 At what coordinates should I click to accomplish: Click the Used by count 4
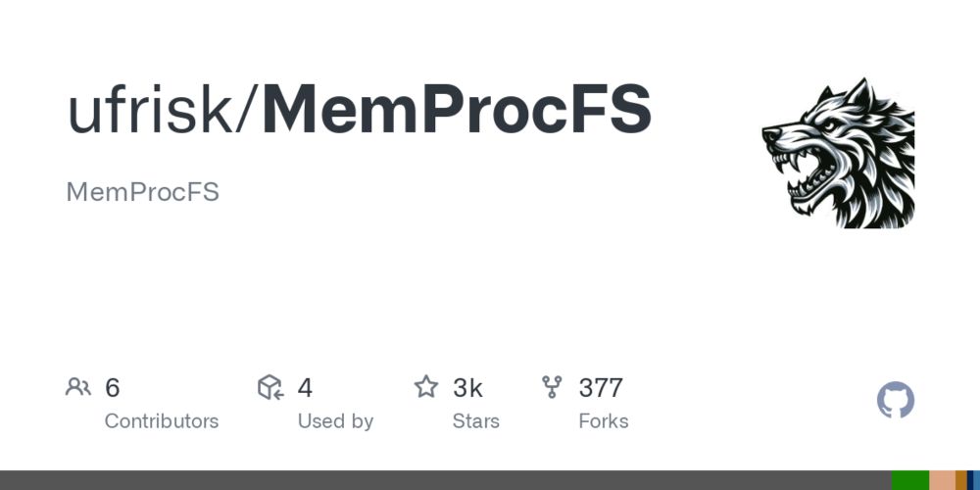305,387
